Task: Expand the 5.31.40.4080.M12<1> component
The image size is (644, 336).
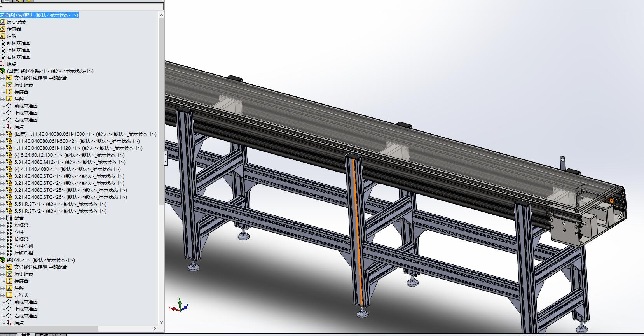Action: tap(2, 162)
